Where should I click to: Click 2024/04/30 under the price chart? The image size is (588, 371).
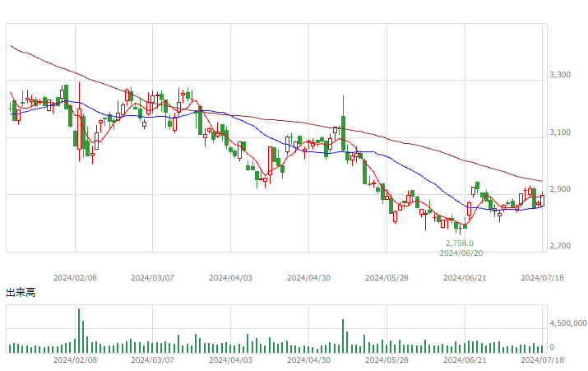(308, 278)
